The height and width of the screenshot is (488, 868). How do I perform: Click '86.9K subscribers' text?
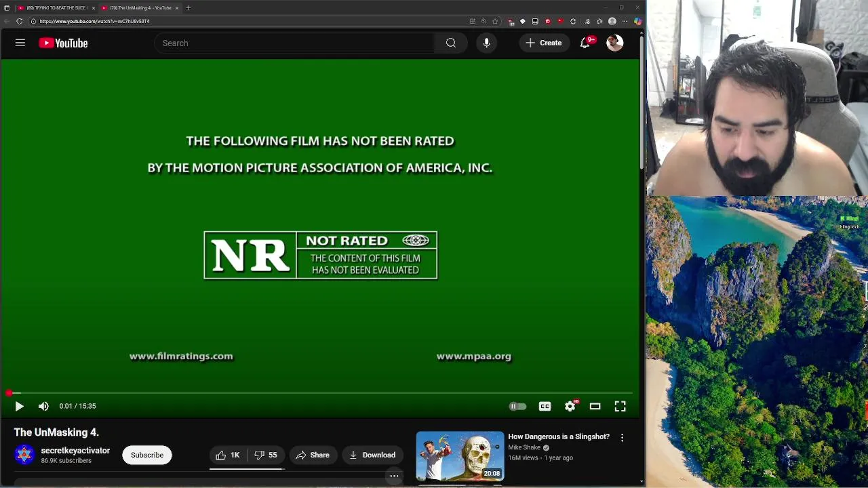[x=66, y=461]
